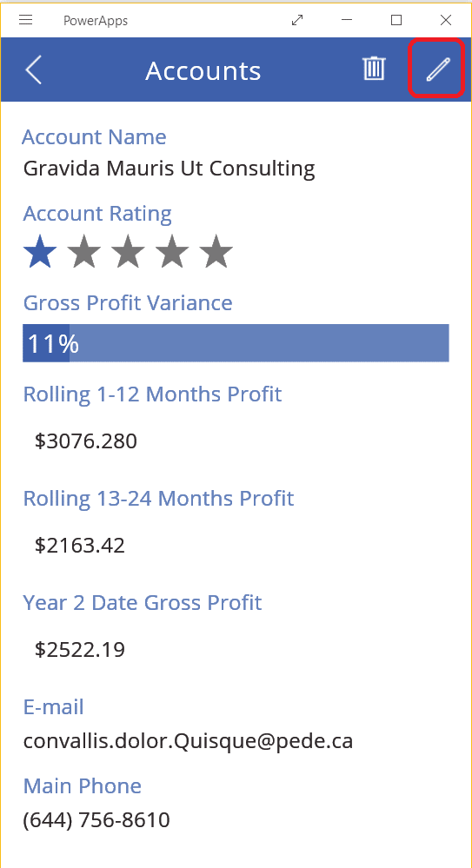Viewport: 472px width, 868px height.
Task: Click the main phone number (644) 756-8610
Action: point(96,820)
